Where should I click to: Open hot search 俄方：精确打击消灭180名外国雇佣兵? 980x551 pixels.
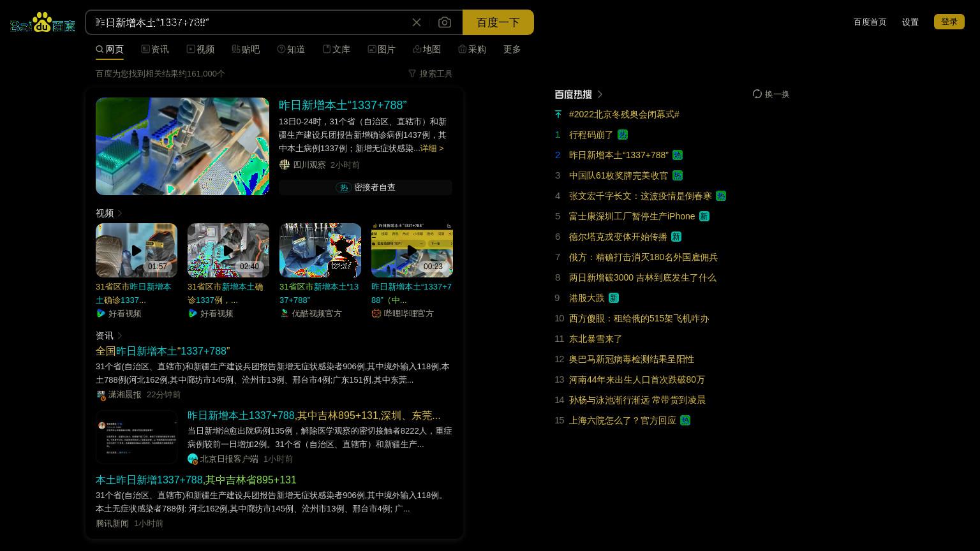coord(643,257)
